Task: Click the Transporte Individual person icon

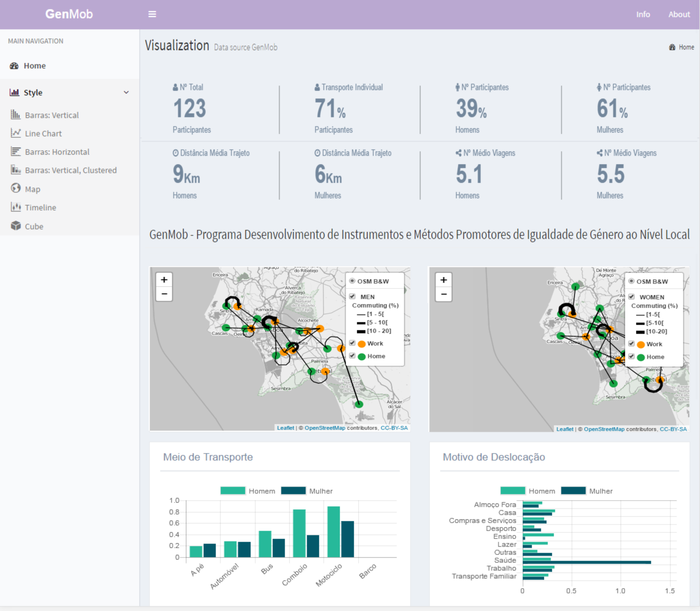Action: click(x=317, y=87)
